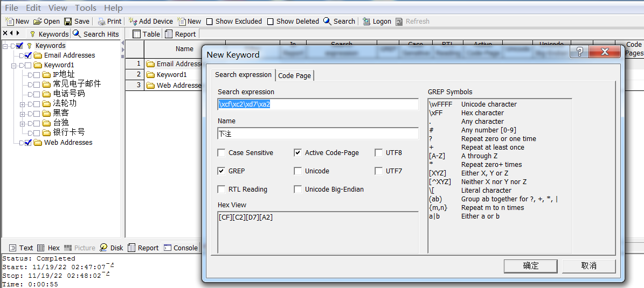This screenshot has height=288, width=644.
Task: Confirm with the 确定 button
Action: [531, 266]
